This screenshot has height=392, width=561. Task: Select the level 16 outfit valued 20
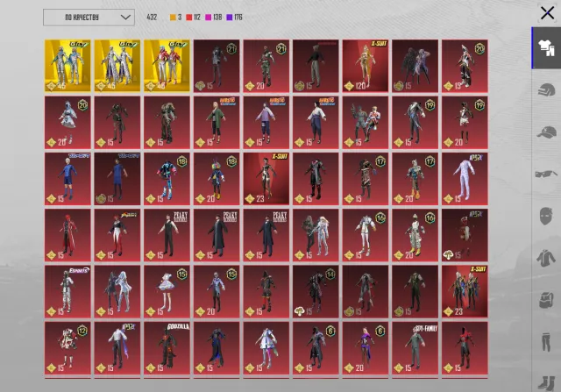click(415, 235)
